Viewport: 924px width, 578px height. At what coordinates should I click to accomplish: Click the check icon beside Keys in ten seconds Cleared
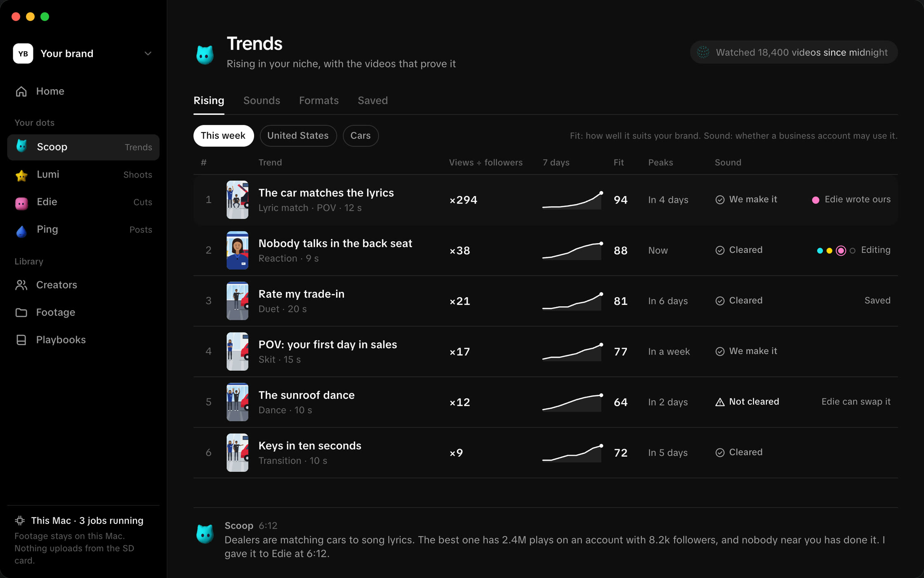pos(720,452)
